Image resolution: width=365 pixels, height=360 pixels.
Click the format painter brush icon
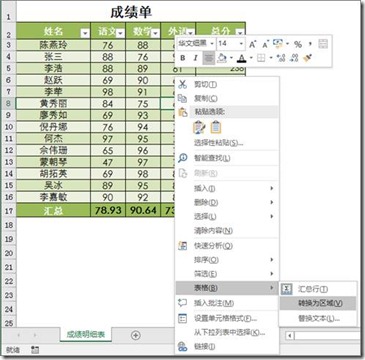pyautogui.click(x=307, y=58)
